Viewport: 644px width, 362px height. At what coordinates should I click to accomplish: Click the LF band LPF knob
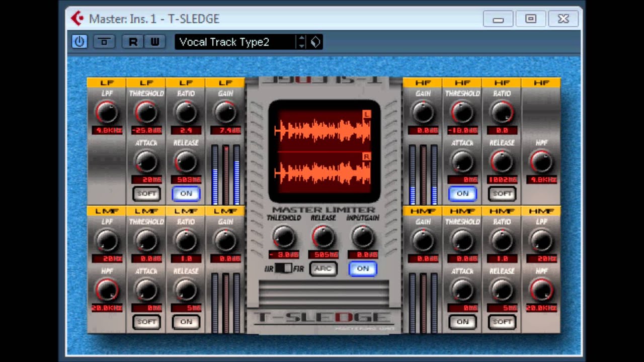tap(107, 112)
